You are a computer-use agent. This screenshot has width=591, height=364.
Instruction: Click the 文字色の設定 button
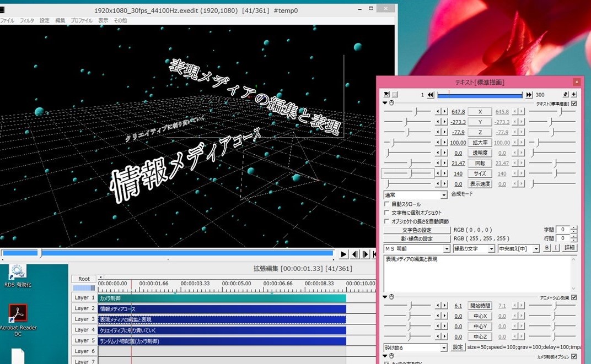[417, 230]
